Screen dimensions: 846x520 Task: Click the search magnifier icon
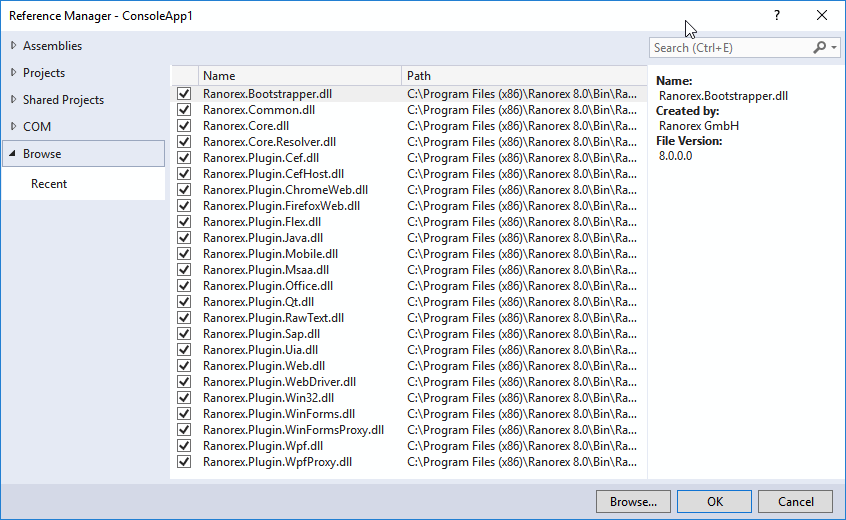point(819,47)
